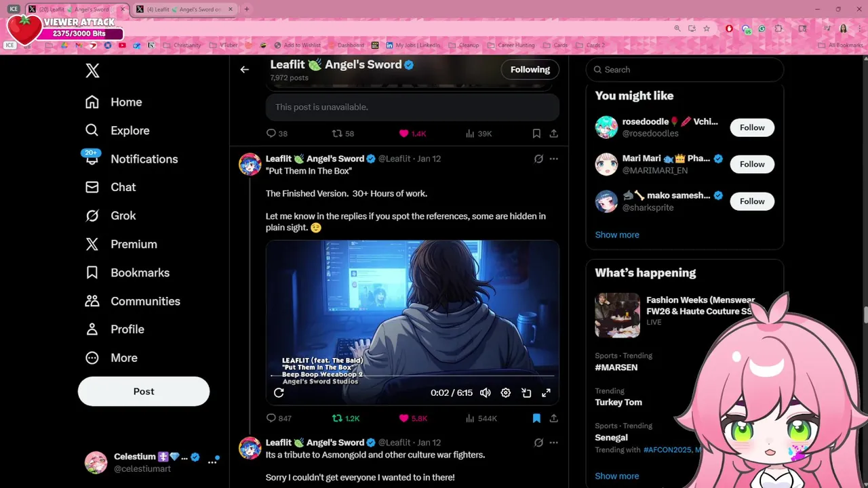Share the post with 39K views
This screenshot has width=868, height=488.
pos(553,134)
